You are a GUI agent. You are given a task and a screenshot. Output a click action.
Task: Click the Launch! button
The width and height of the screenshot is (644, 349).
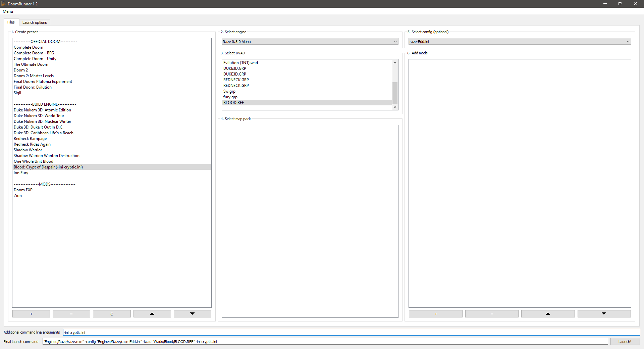coord(625,342)
